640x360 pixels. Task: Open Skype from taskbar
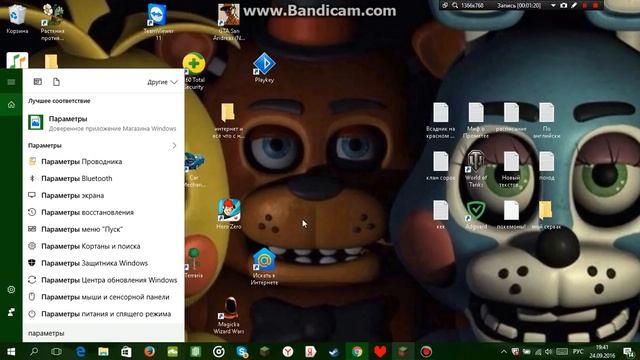(242, 351)
